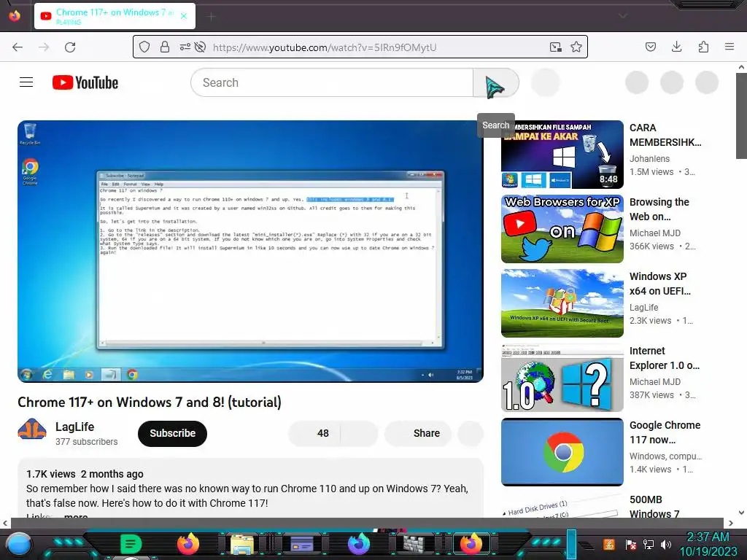The image size is (747, 560).
Task: Open 'Internet Explorer 1.0 o...' suggested video
Action: click(664, 357)
